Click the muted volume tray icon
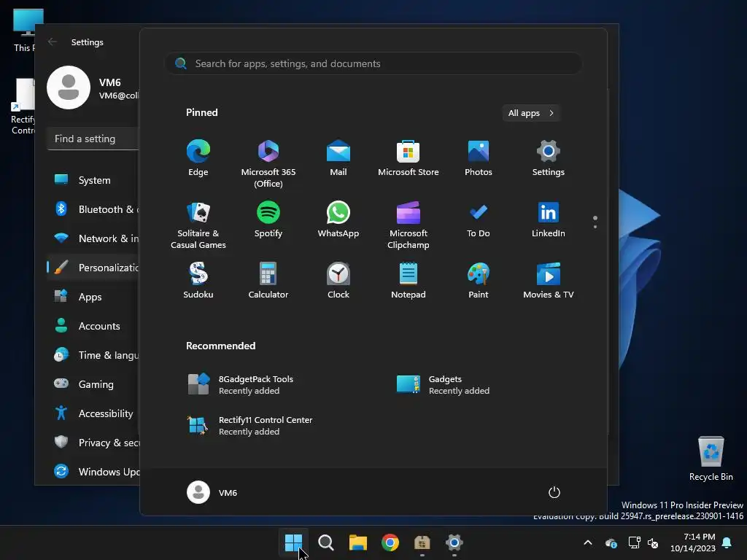 (653, 542)
